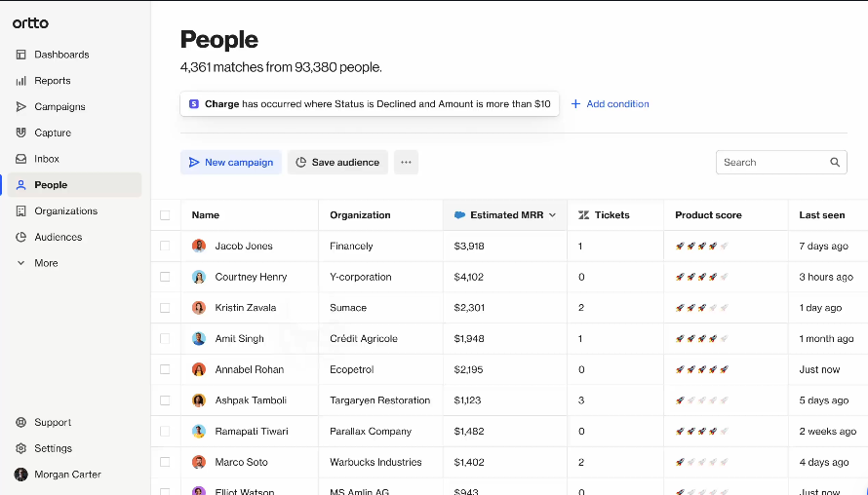The height and width of the screenshot is (495, 868).
Task: Click the Organizations building icon
Action: pyautogui.click(x=21, y=210)
